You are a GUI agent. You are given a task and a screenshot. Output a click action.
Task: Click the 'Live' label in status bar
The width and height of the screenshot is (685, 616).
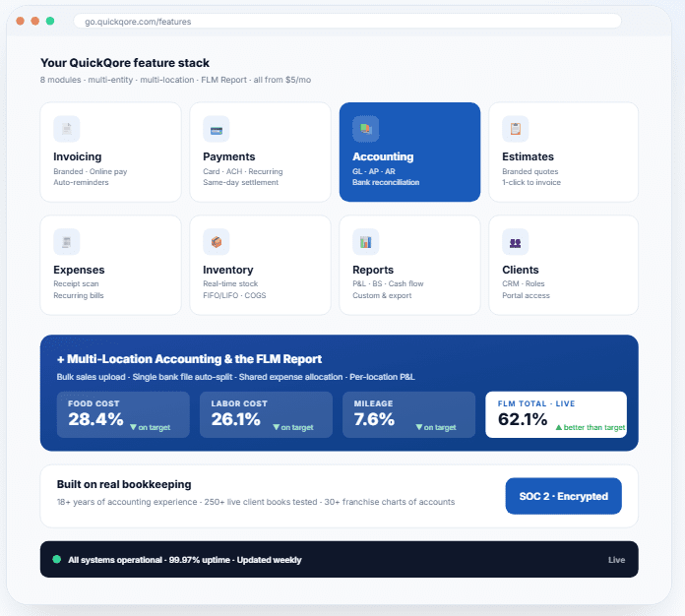(x=616, y=560)
